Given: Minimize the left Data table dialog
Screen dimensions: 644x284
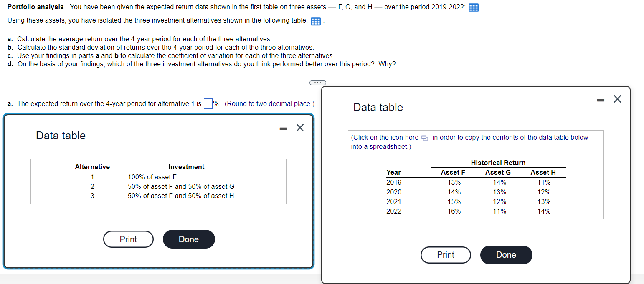Looking at the screenshot, I should tap(283, 128).
